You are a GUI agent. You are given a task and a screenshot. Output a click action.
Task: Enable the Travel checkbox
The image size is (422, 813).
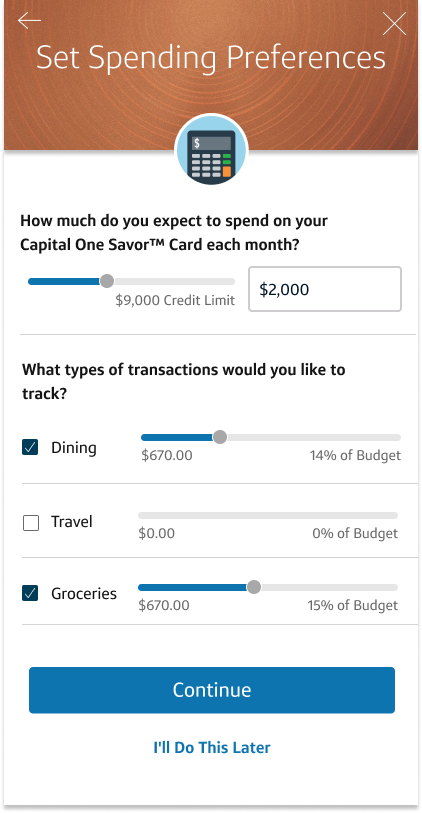point(31,523)
